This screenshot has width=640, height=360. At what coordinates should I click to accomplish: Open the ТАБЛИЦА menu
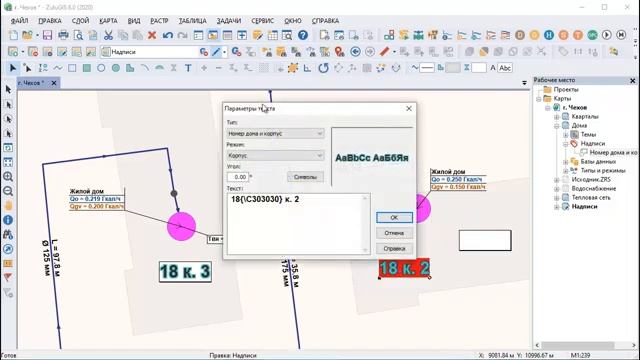(x=192, y=21)
